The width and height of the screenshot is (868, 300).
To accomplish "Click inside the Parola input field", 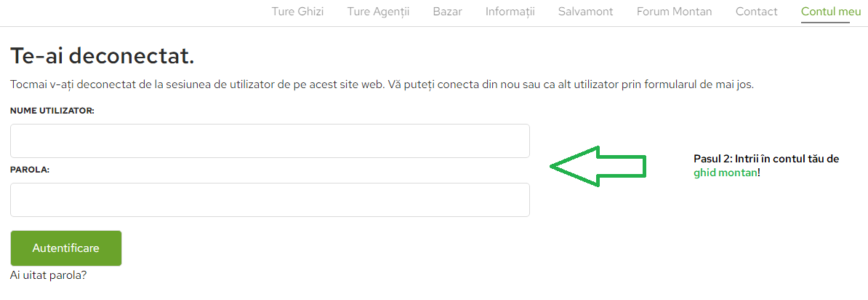I will pos(270,200).
